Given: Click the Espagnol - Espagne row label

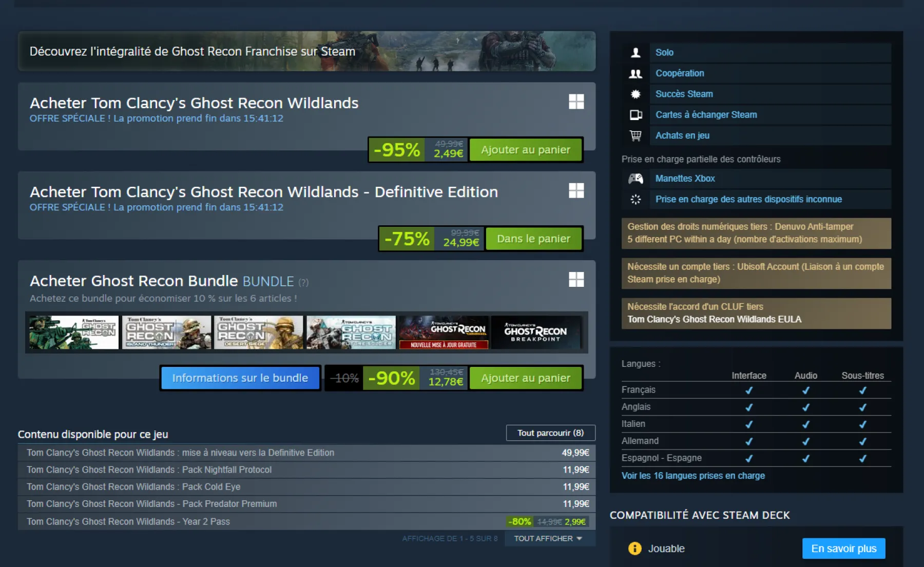Looking at the screenshot, I should coord(661,458).
